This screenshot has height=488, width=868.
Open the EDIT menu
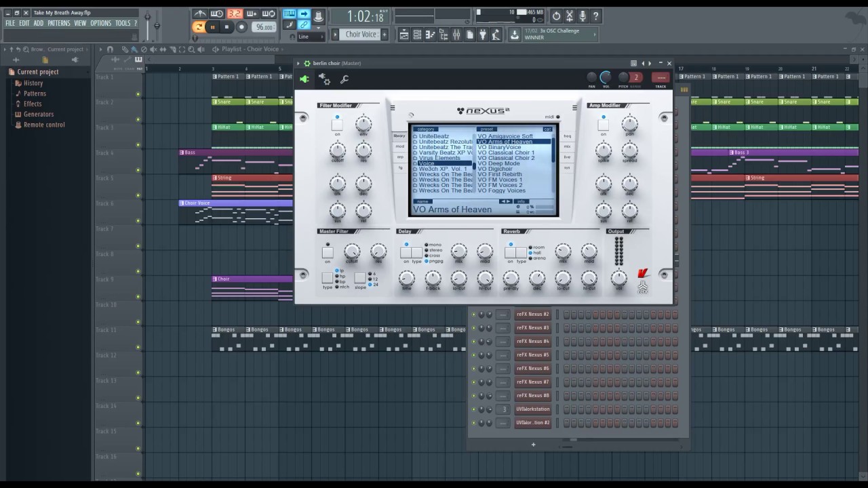[24, 23]
